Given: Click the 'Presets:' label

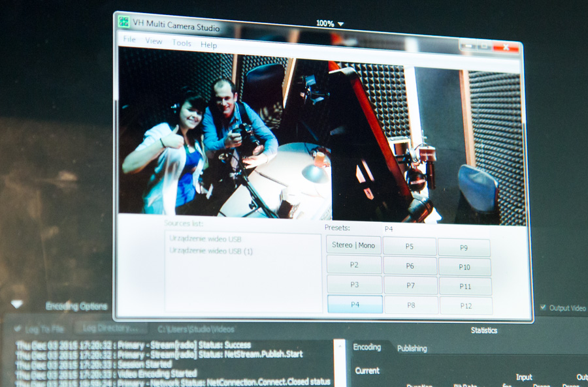Looking at the screenshot, I should click(x=337, y=227).
